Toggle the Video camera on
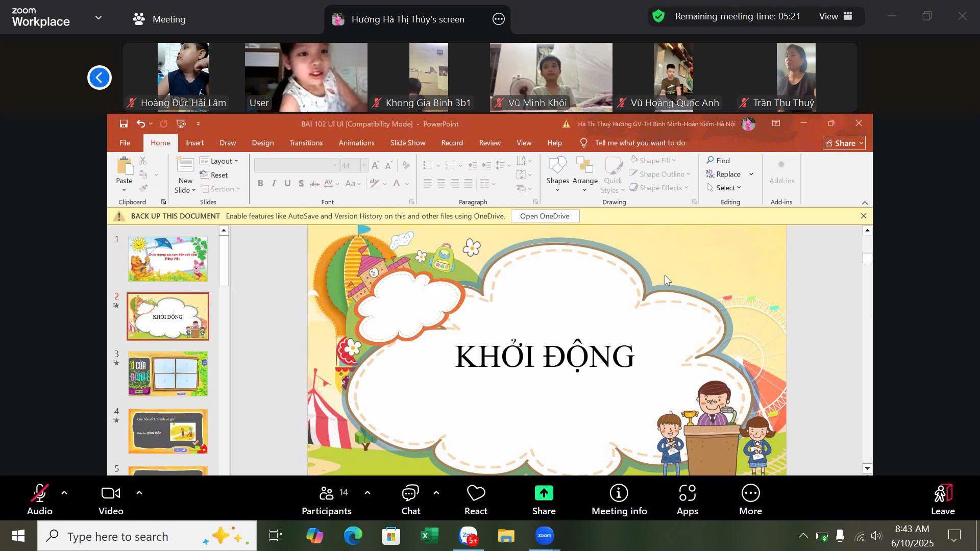 (x=110, y=494)
